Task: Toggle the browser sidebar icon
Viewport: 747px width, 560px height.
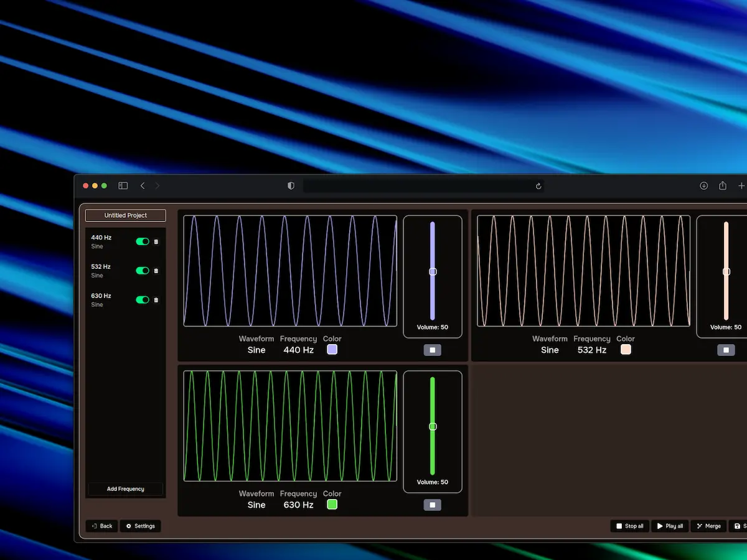Action: point(123,185)
